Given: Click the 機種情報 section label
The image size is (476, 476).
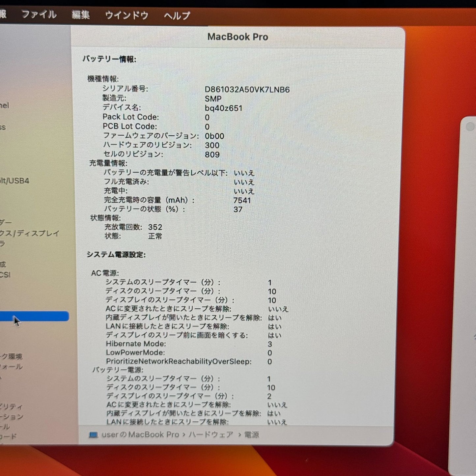Looking at the screenshot, I should (103, 79).
